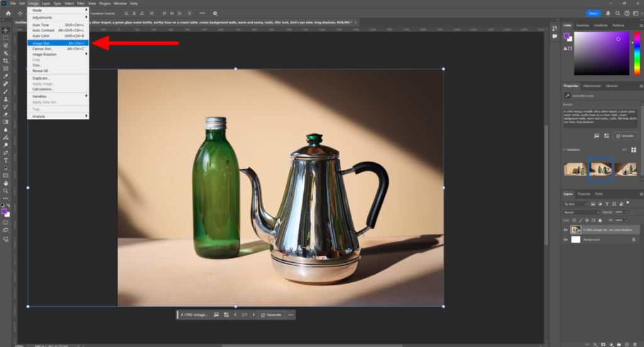Click the rainbow hue slider
644x347 pixels.
(x=637, y=53)
